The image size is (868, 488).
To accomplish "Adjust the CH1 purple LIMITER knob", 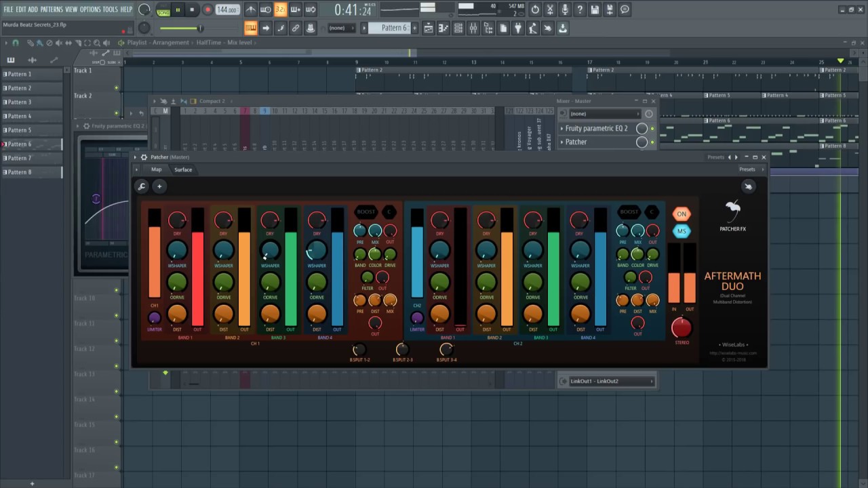I will [x=155, y=317].
